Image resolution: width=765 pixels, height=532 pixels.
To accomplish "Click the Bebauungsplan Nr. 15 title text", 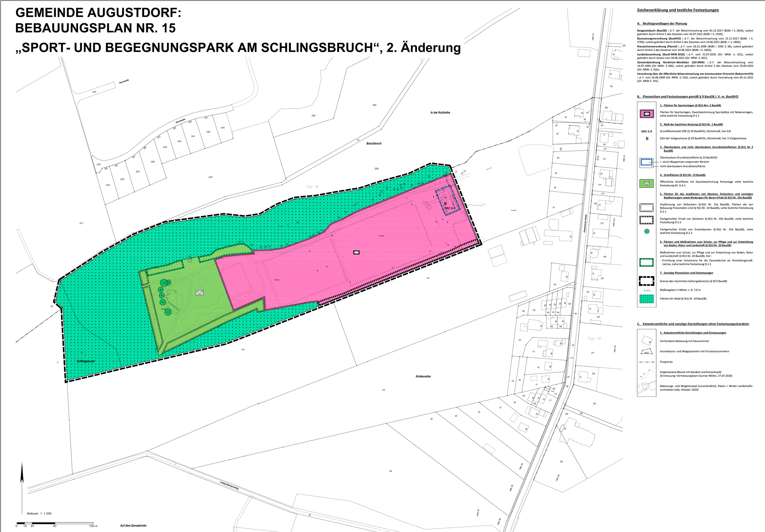I will pos(95,28).
